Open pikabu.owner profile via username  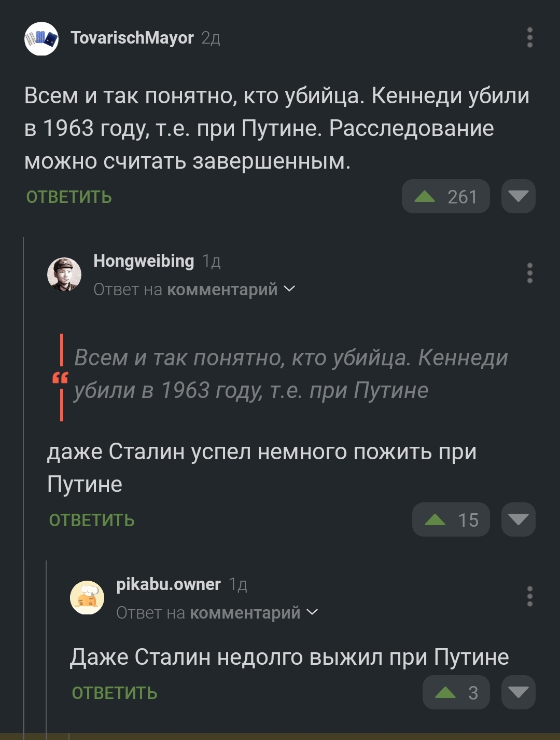click(x=169, y=584)
